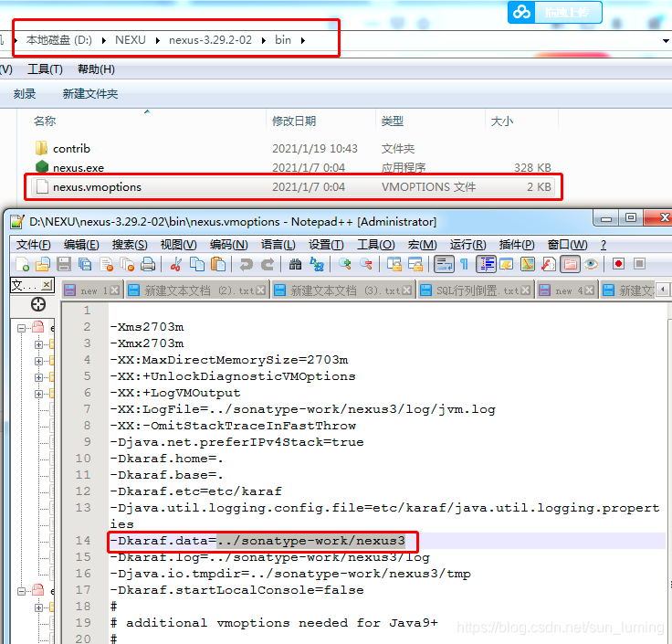Click the Save file toolbar icon
The width and height of the screenshot is (672, 644).
64,264
